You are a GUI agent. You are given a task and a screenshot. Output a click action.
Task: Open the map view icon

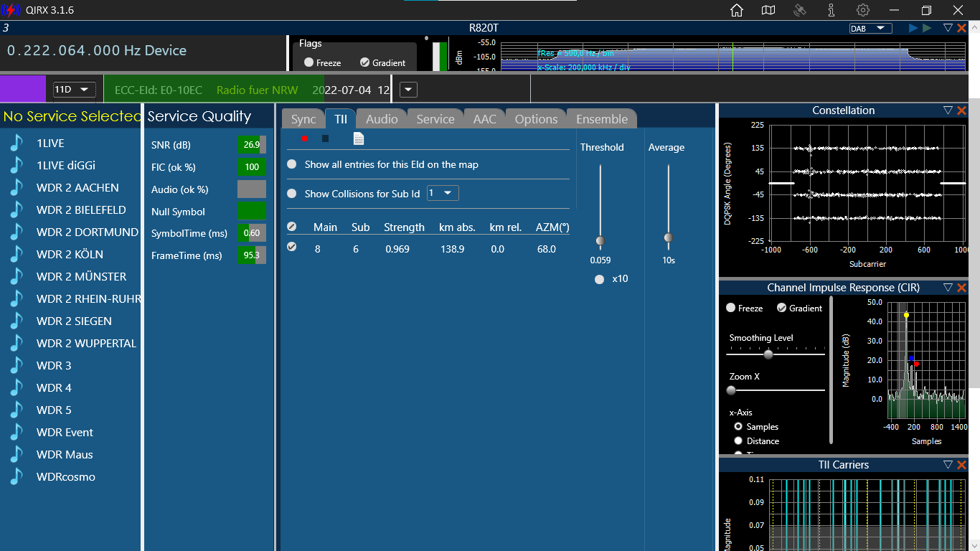coord(768,10)
